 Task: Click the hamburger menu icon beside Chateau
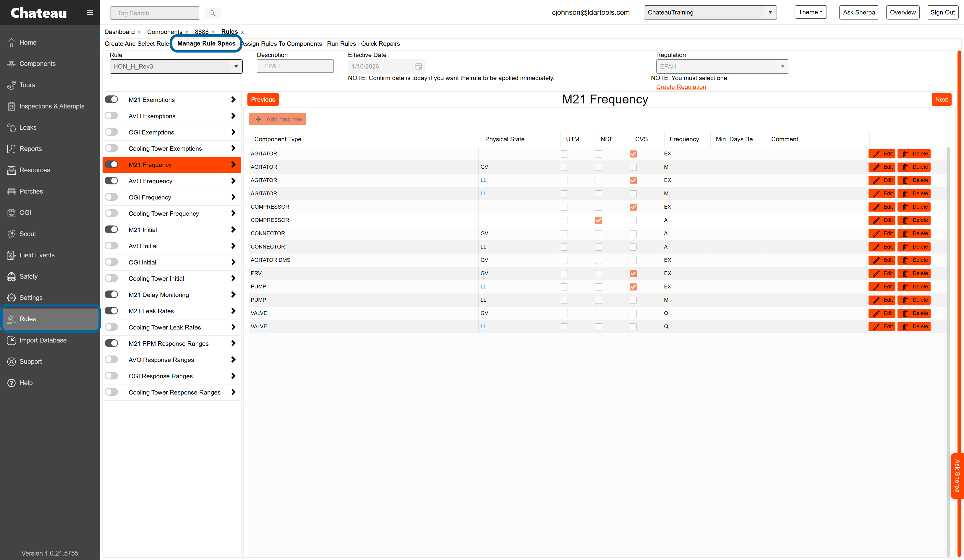click(90, 13)
